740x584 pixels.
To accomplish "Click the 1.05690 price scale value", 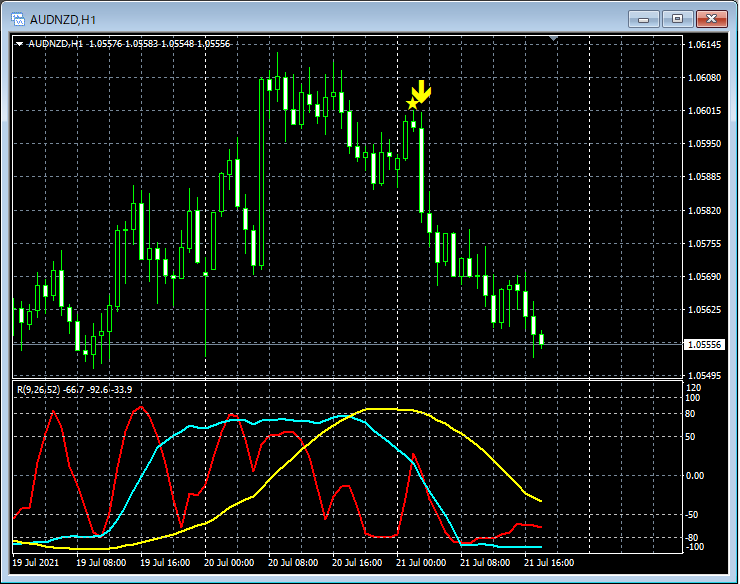I will [x=705, y=277].
